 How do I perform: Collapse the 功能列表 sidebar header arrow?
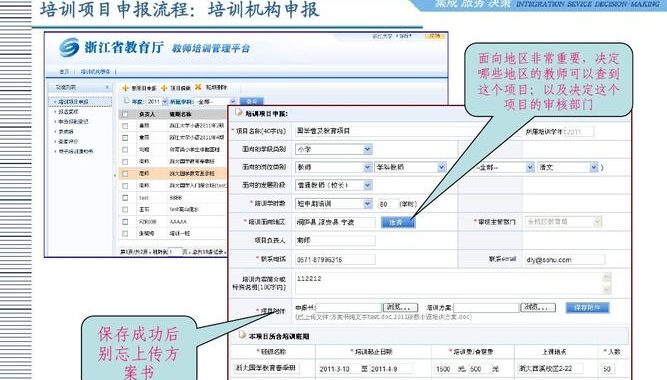click(x=107, y=87)
